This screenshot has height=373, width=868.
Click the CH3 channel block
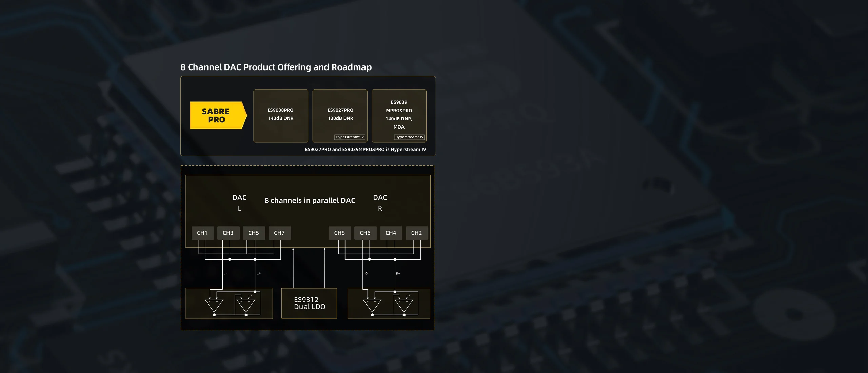228,233
